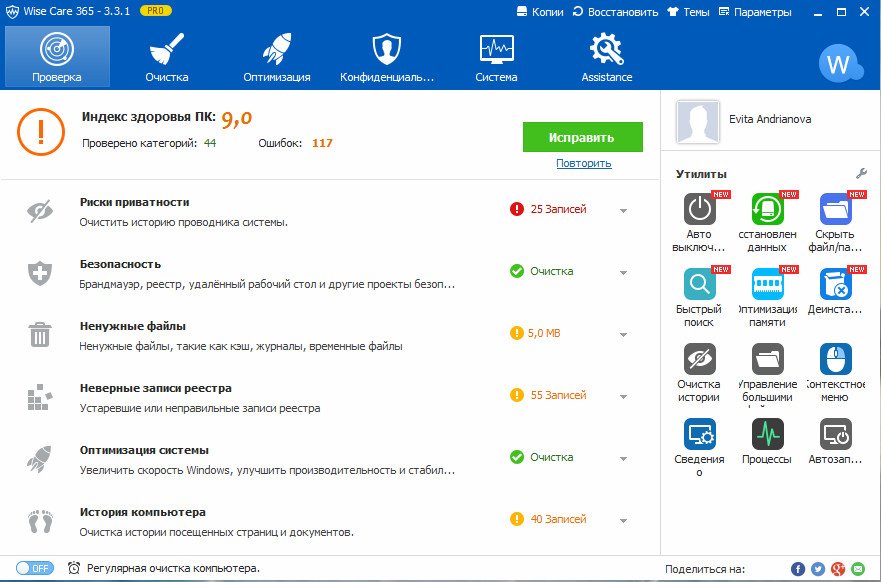Expand the Оптимизация системы section
Image resolution: width=881 pixels, height=582 pixels.
(623, 459)
